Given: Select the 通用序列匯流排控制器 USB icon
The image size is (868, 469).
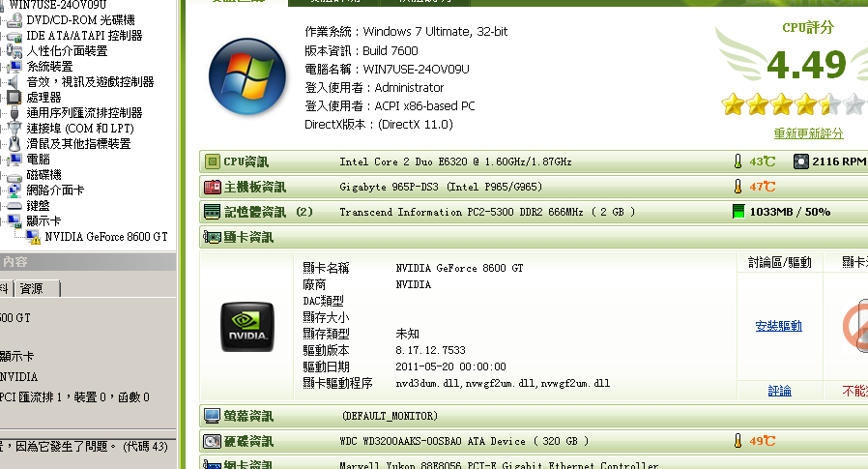Looking at the screenshot, I should click(14, 113).
